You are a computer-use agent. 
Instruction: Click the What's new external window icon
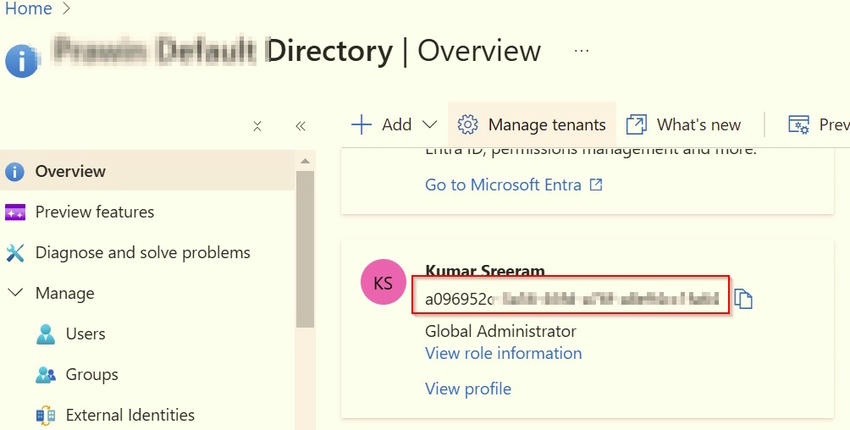(636, 125)
